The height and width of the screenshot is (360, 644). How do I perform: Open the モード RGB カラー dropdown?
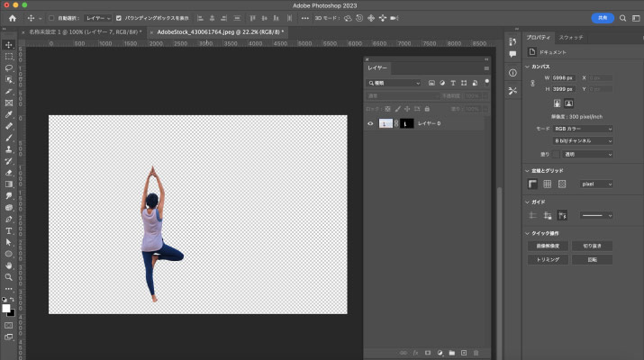click(x=583, y=129)
